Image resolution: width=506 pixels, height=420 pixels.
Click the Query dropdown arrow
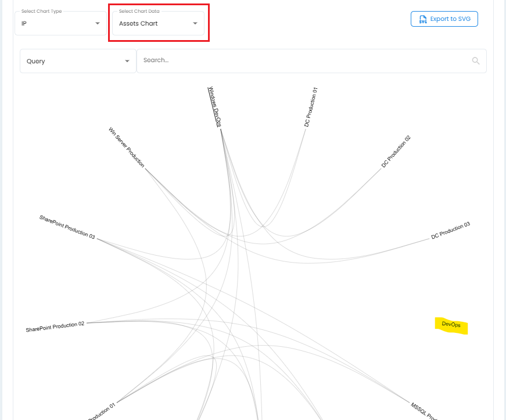[127, 62]
